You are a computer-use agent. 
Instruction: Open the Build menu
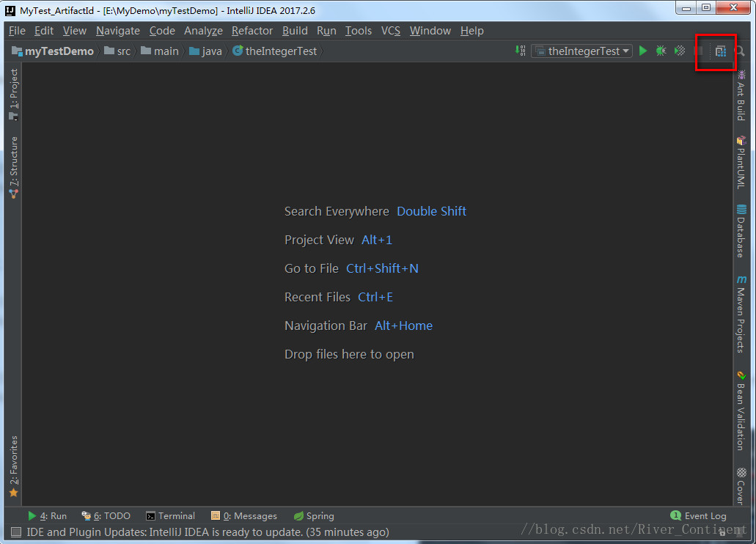295,31
